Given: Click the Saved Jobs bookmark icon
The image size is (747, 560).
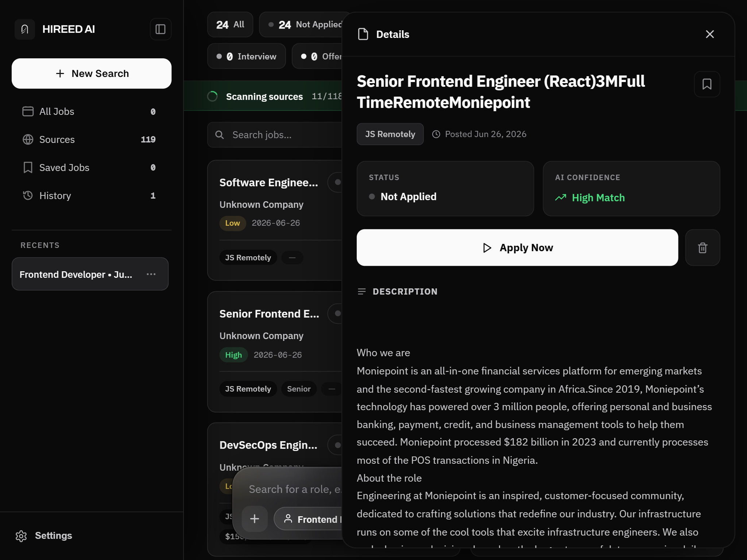Looking at the screenshot, I should (28, 168).
